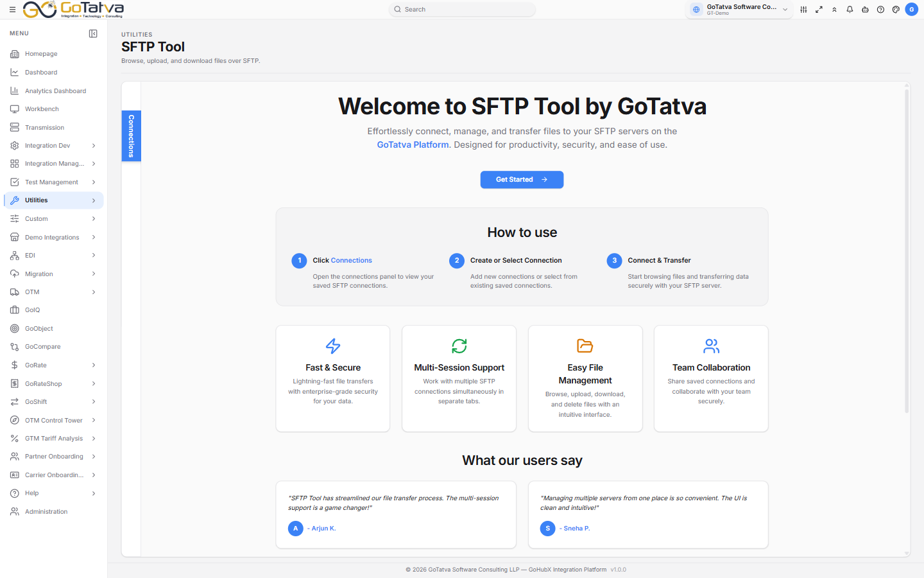
Task: Expand the Migration chevron
Action: click(x=94, y=274)
